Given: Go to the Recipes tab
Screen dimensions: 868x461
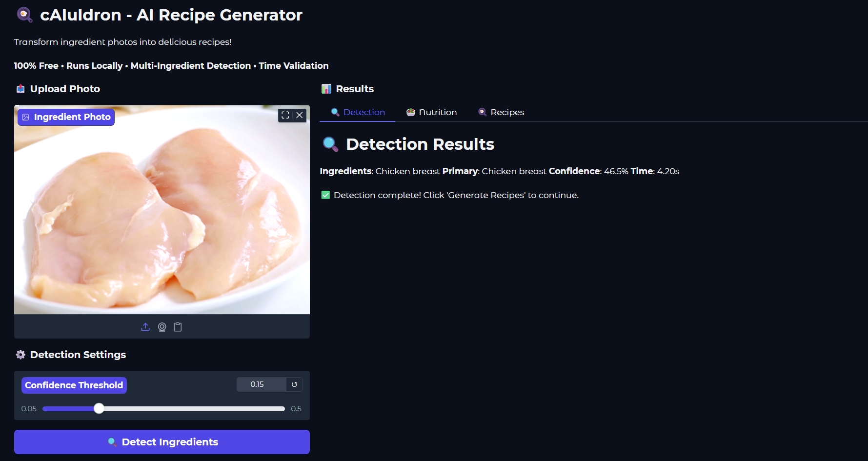Looking at the screenshot, I should point(501,112).
